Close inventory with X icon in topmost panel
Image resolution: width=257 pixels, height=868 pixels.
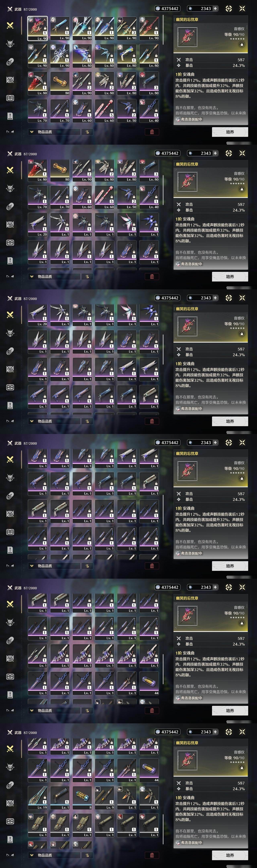coord(242,8)
